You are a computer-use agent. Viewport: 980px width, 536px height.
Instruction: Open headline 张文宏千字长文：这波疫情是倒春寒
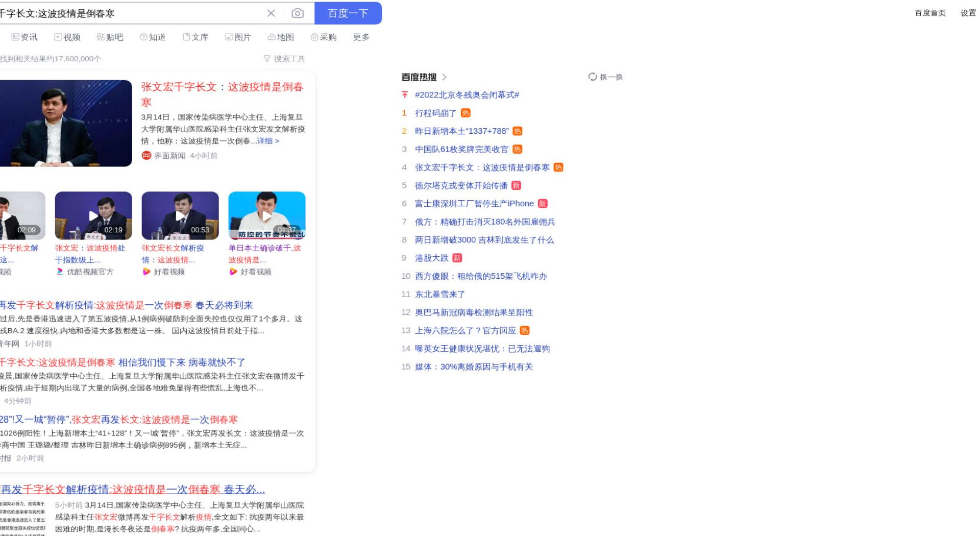(222, 94)
